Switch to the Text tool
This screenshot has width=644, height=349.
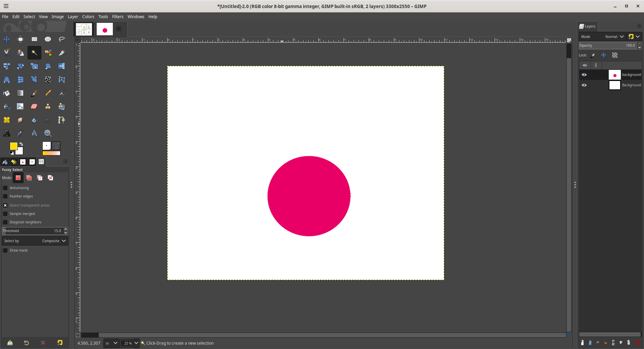[7, 133]
